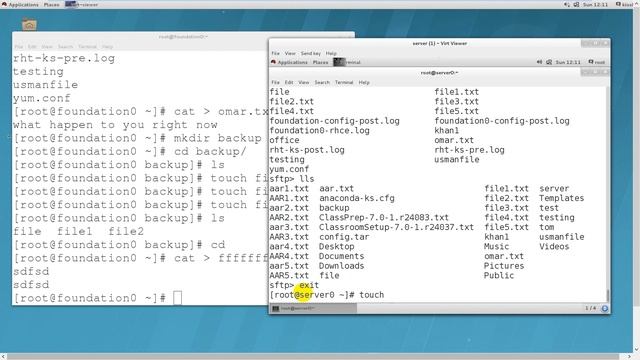640x360 pixels.
Task: Click 'Videos' in the lls output
Action: pos(554,247)
